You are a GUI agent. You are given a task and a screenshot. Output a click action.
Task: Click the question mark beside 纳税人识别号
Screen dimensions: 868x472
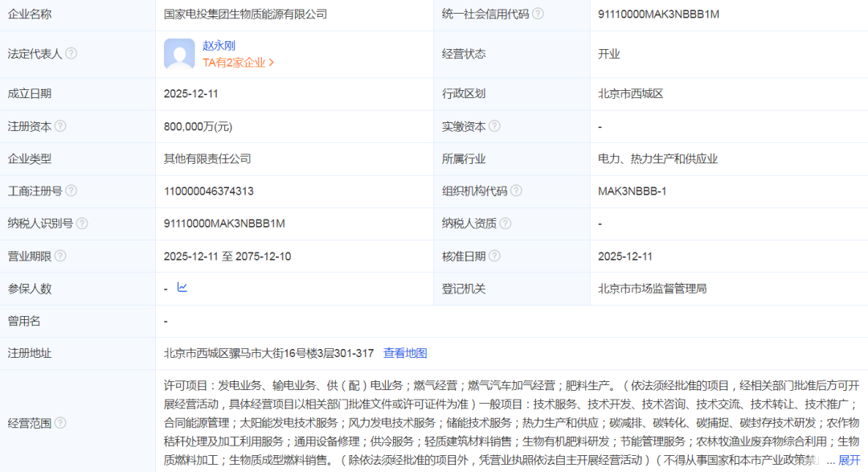tap(82, 224)
